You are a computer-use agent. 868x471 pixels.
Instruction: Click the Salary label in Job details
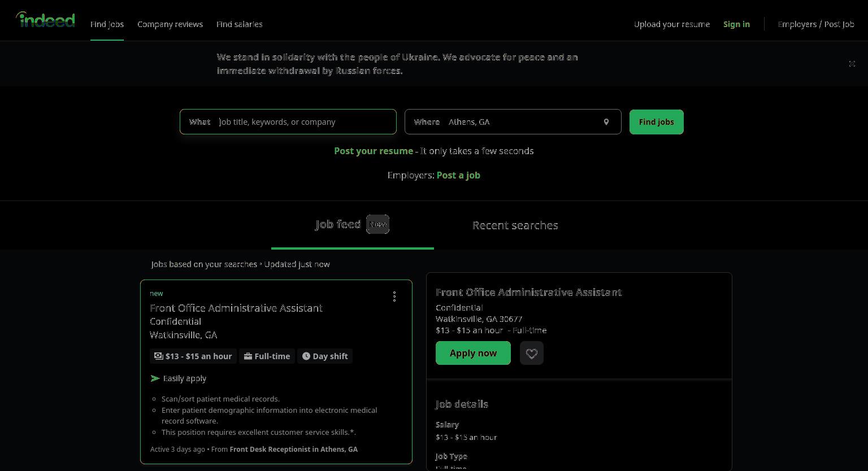click(x=447, y=425)
